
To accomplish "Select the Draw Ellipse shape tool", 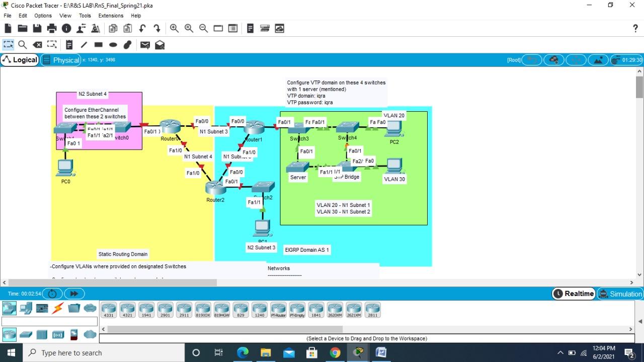I will coord(113,45).
